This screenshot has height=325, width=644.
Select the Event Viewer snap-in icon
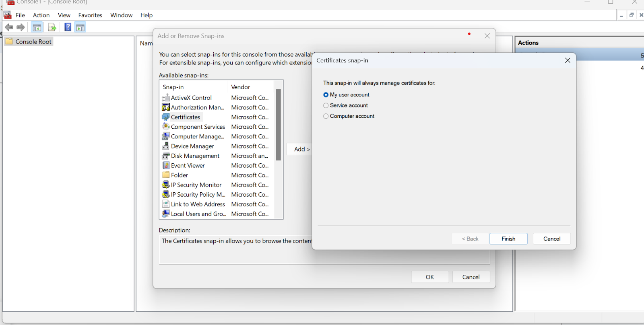[x=166, y=165]
